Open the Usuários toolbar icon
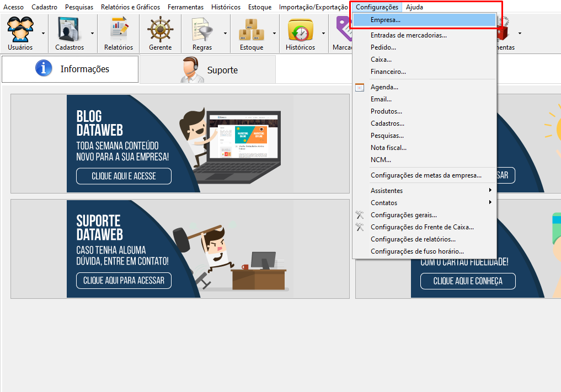The image size is (561, 392). (x=20, y=29)
